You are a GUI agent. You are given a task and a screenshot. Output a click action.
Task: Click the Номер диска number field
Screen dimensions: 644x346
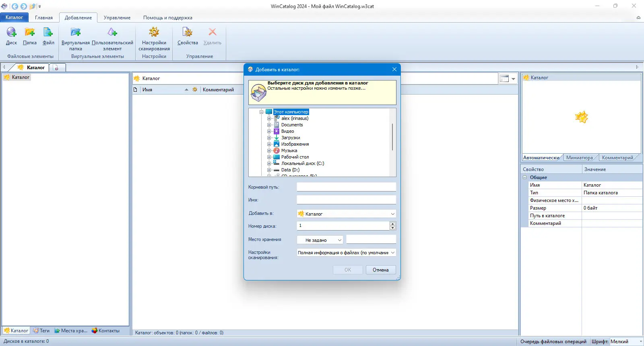[343, 226]
